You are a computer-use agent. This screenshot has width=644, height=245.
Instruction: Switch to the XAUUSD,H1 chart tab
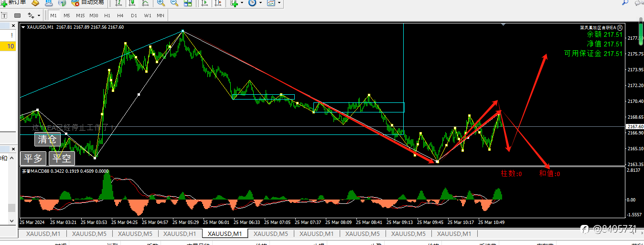point(179,234)
